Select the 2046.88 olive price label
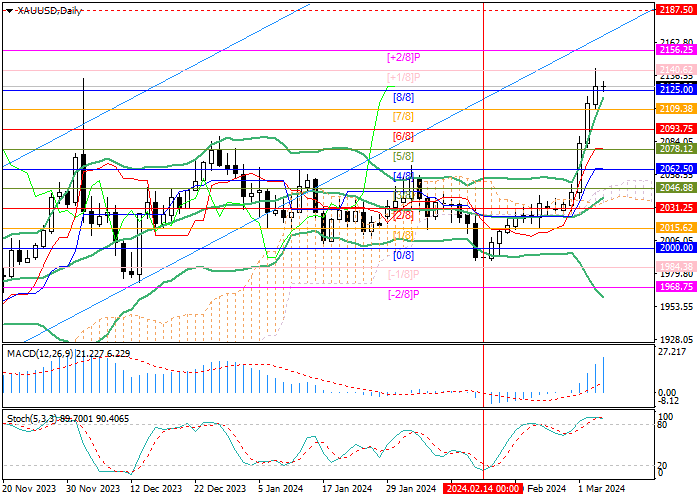 coord(676,188)
